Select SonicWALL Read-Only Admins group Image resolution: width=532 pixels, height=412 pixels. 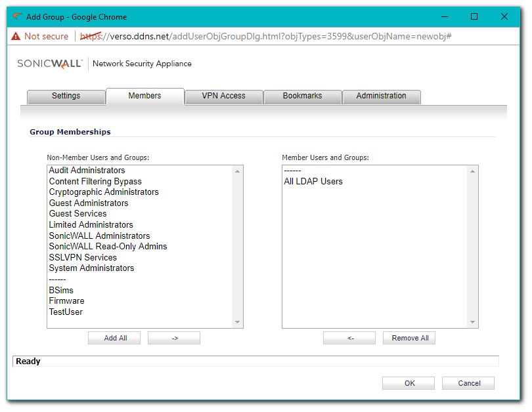pyautogui.click(x=108, y=247)
